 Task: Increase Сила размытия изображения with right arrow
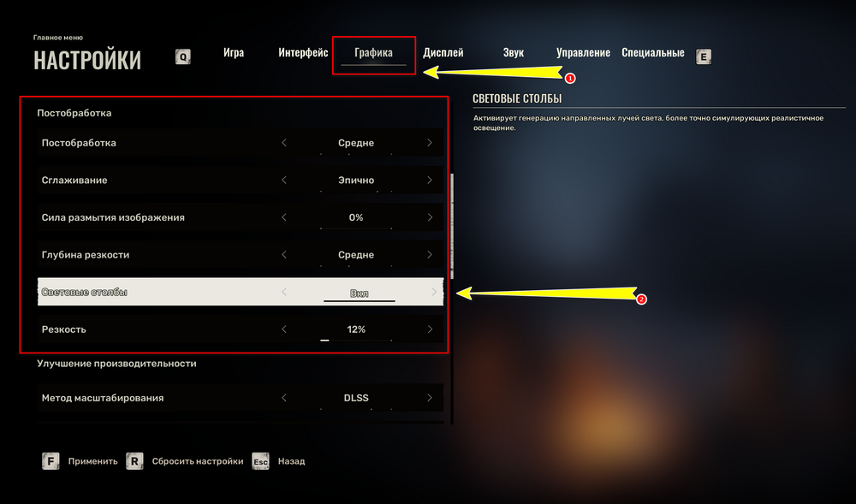[430, 217]
